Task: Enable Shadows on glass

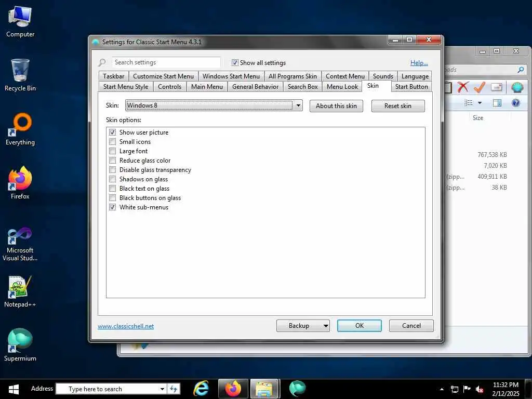Action: tap(112, 179)
